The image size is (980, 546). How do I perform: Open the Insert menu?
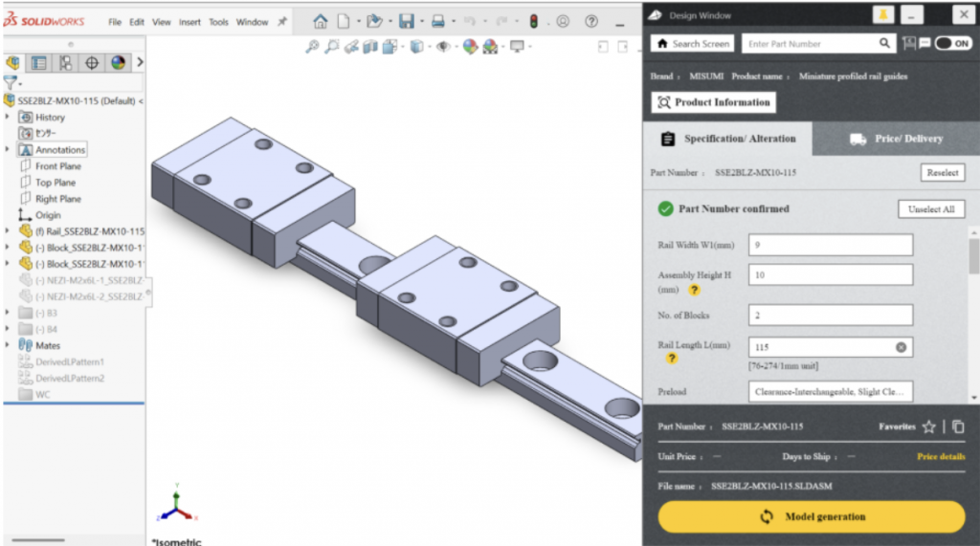pyautogui.click(x=189, y=22)
